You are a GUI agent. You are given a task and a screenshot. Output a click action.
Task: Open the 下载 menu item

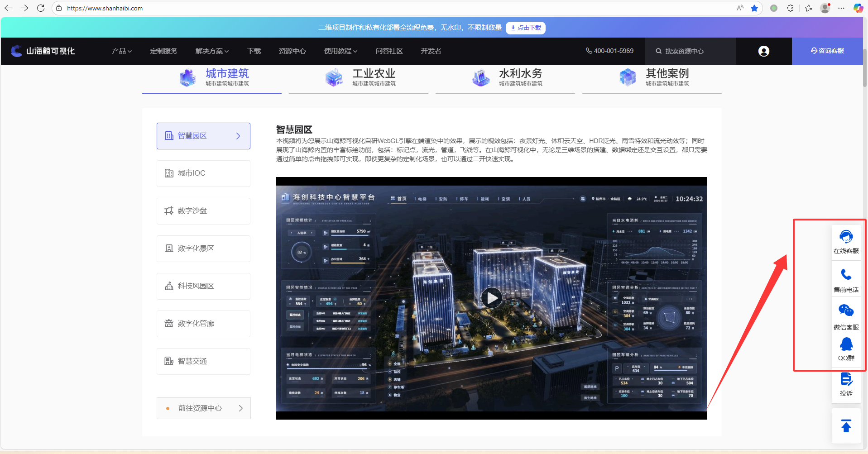point(254,51)
